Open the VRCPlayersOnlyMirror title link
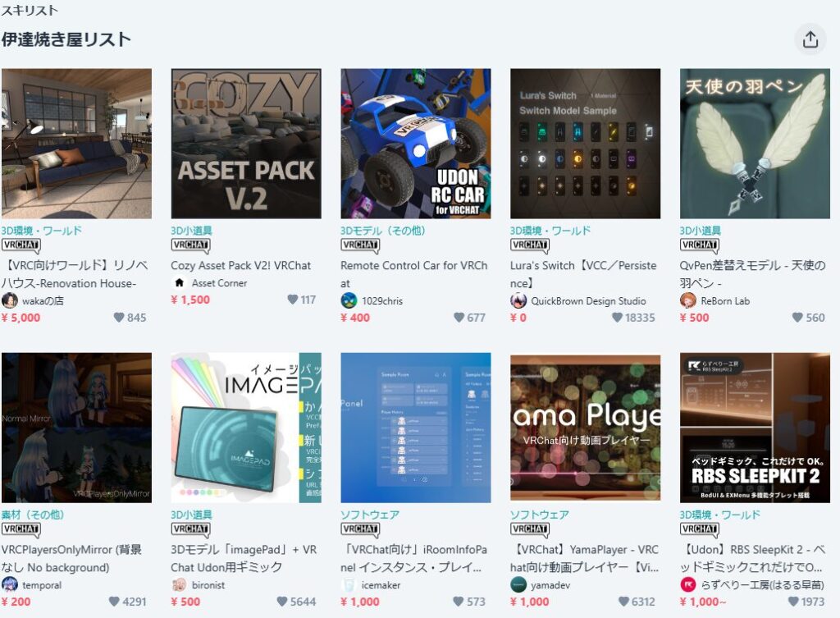Image resolution: width=840 pixels, height=618 pixels. point(72,558)
